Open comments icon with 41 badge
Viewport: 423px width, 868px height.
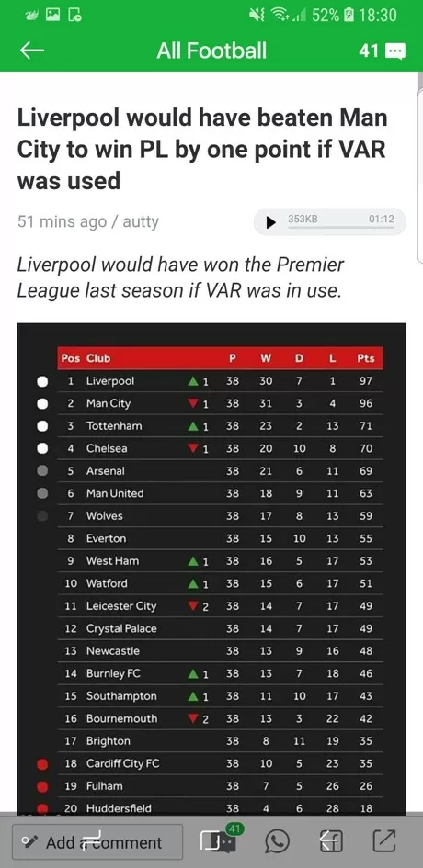[219, 841]
